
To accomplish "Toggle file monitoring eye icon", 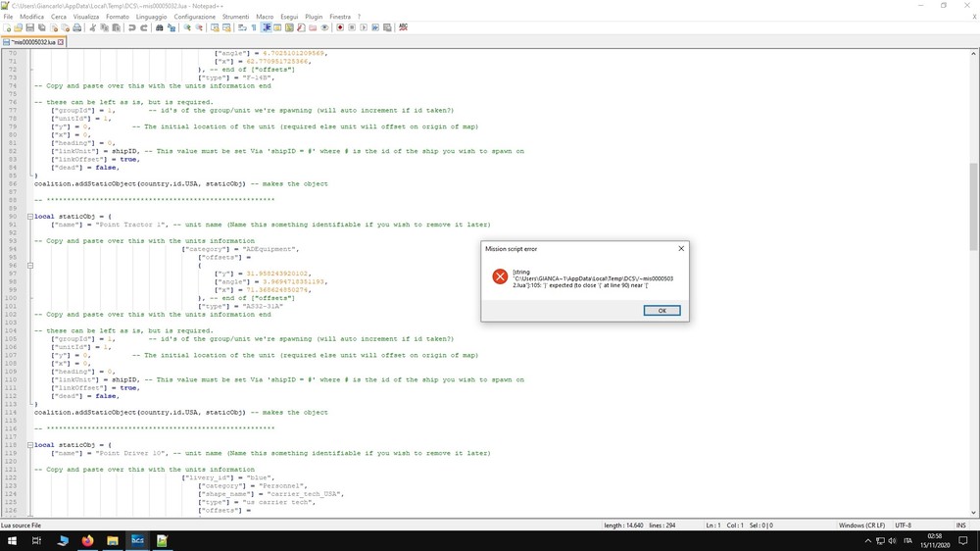I will [324, 27].
